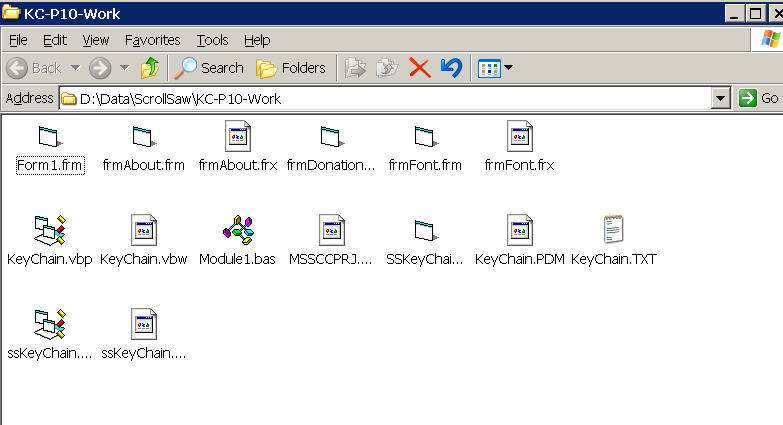
Task: Open the Forward history dropdown arrow
Action: (124, 67)
